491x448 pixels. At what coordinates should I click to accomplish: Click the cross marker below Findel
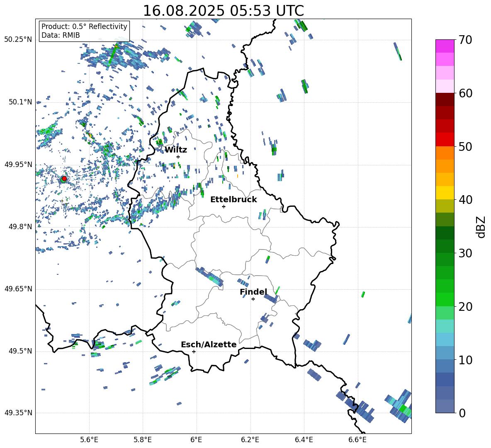(x=253, y=299)
